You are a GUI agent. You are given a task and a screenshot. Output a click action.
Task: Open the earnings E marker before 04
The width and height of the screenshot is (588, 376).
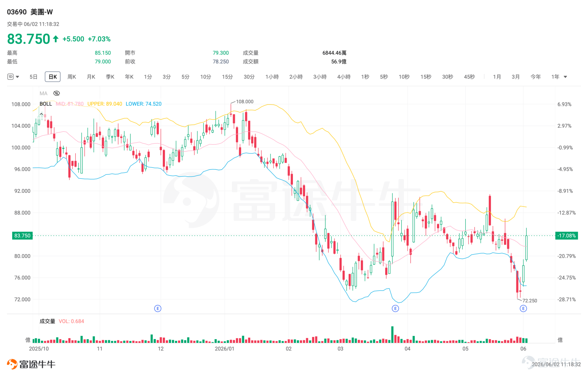point(395,308)
